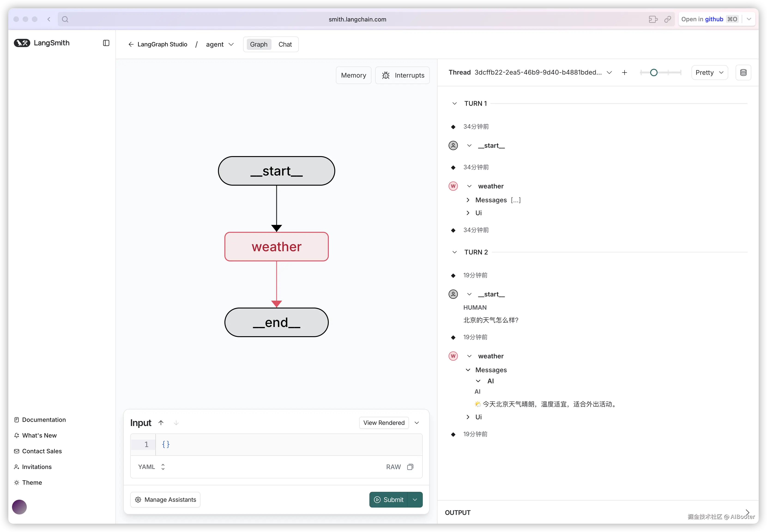Image resolution: width=767 pixels, height=532 pixels.
Task: Collapse the LangSmith sidebar panel icon
Action: 106,43
